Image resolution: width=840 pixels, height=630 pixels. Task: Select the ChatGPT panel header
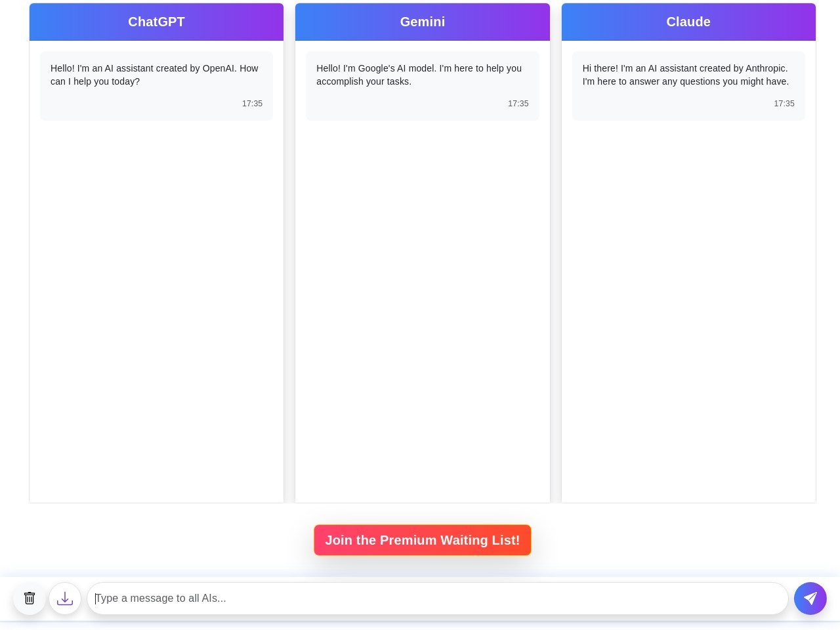click(156, 22)
